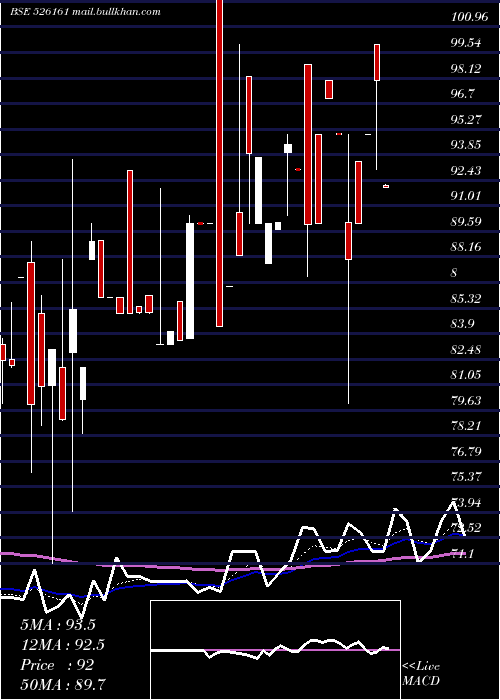Click the 81.05 price axis label
The width and height of the screenshot is (500, 700).
click(x=466, y=375)
